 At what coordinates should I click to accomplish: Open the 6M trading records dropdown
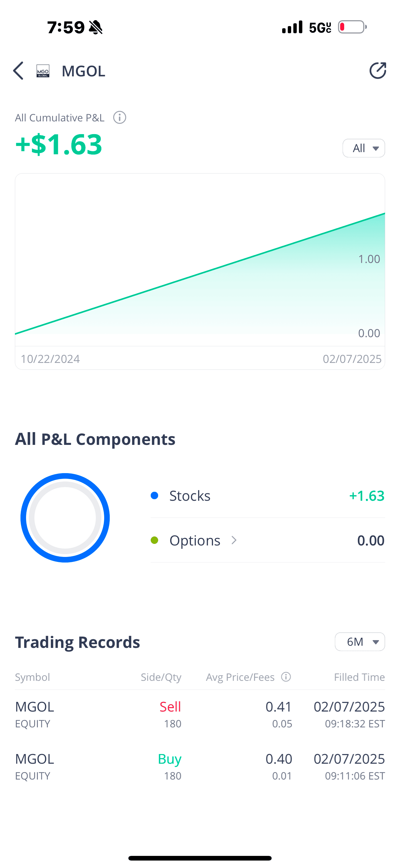pyautogui.click(x=360, y=642)
